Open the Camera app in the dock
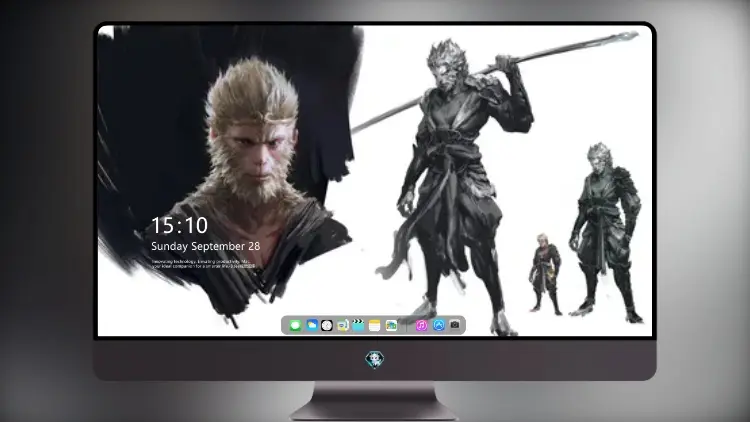This screenshot has height=422, width=750. tap(455, 325)
